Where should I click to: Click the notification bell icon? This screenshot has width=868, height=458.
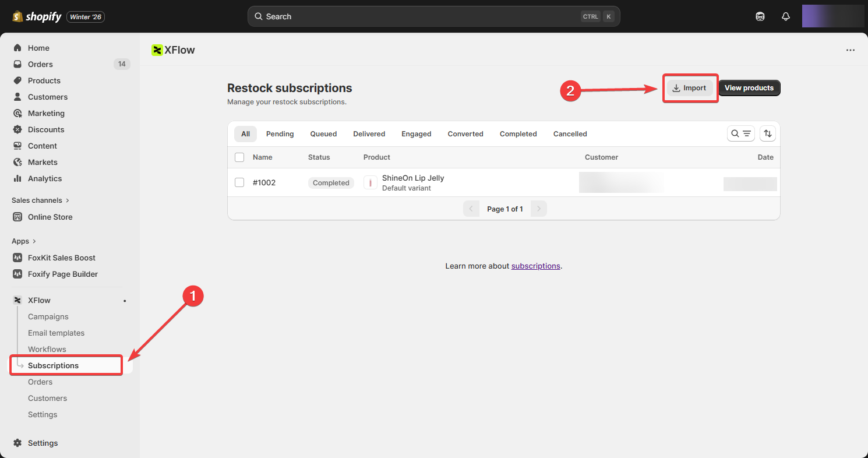(785, 16)
